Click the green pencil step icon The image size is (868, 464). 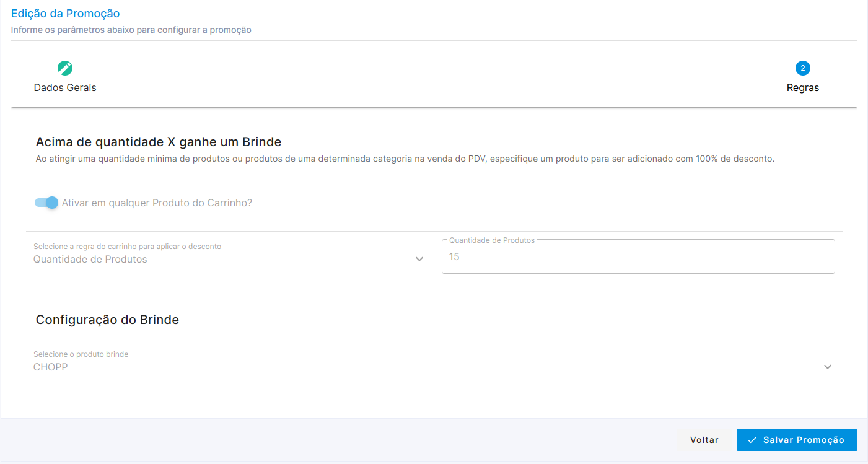tap(65, 68)
